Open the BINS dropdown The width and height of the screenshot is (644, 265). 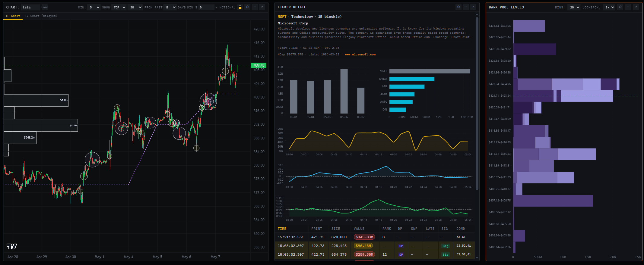574,7
